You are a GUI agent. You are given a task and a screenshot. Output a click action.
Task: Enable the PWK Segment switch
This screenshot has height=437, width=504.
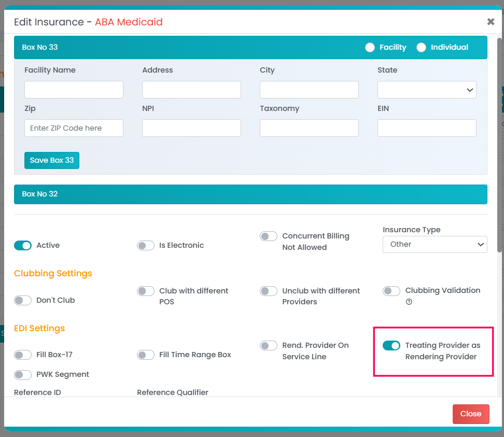coord(23,374)
